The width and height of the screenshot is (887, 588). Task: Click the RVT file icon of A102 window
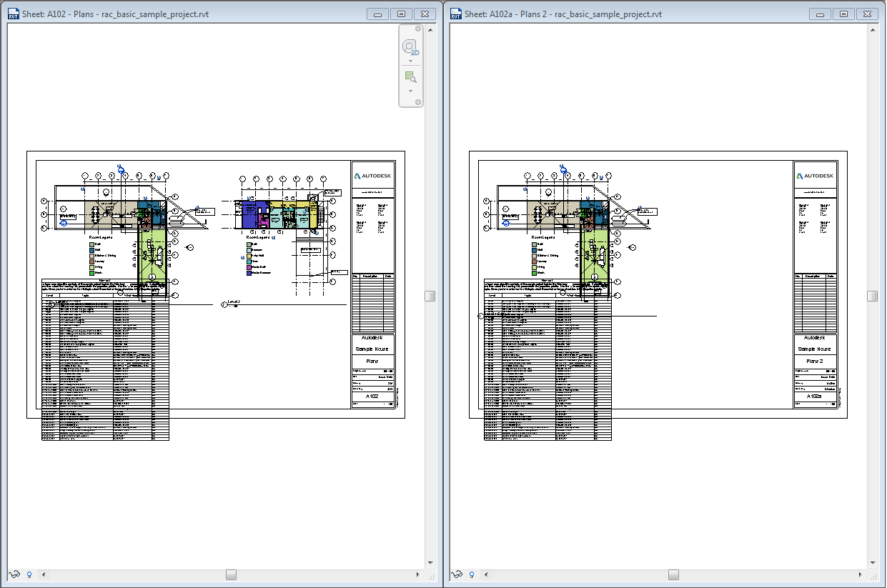(x=13, y=14)
